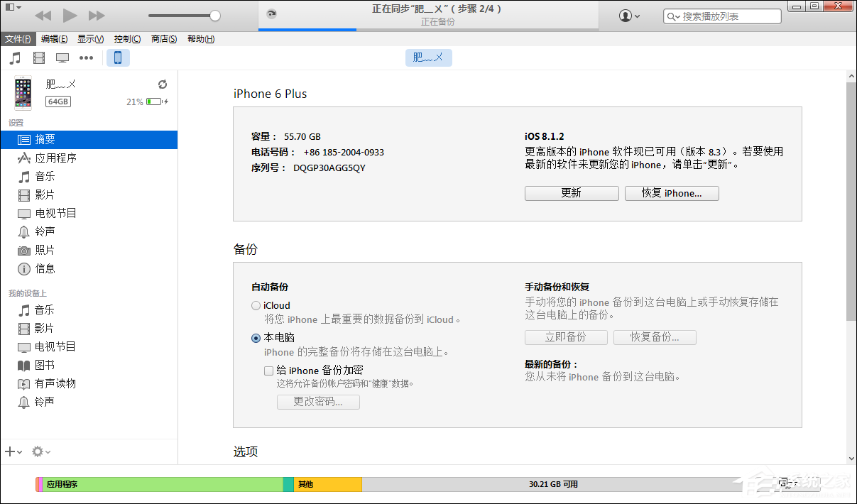The height and width of the screenshot is (504, 857).
Task: Click the iPhone device icon in toolbar
Action: tap(118, 57)
